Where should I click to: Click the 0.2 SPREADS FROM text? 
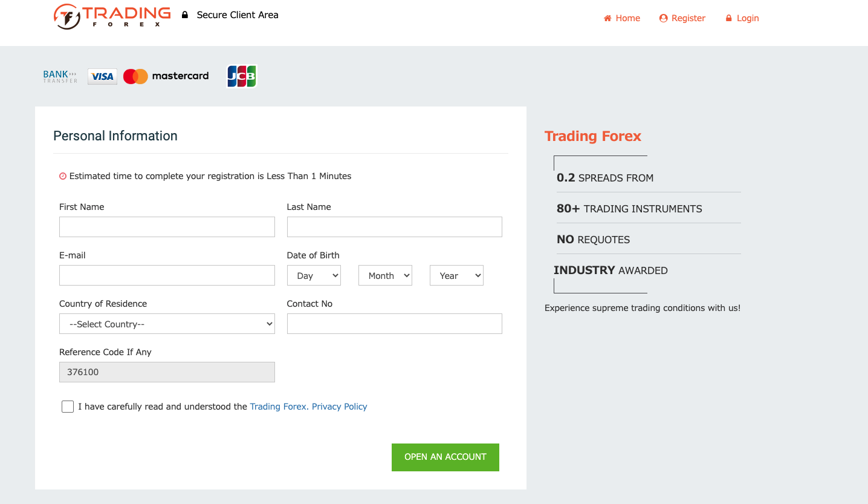(605, 178)
